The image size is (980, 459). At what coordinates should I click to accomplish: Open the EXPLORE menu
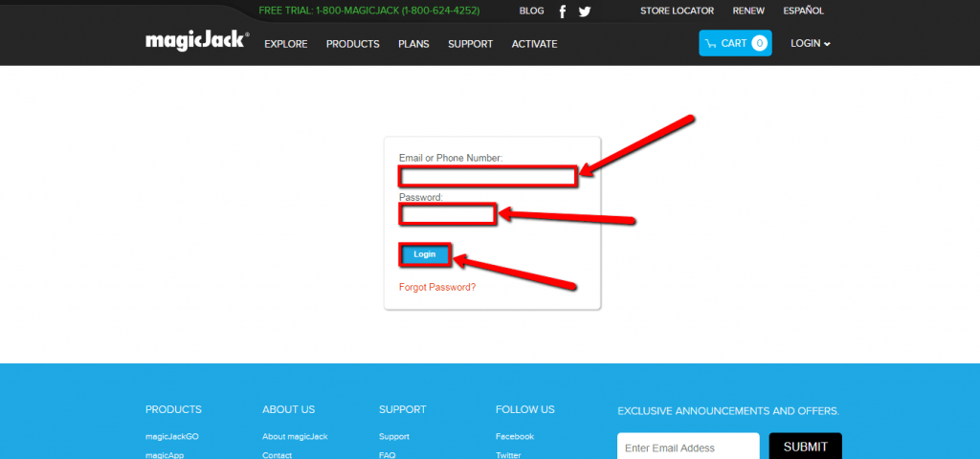[285, 44]
